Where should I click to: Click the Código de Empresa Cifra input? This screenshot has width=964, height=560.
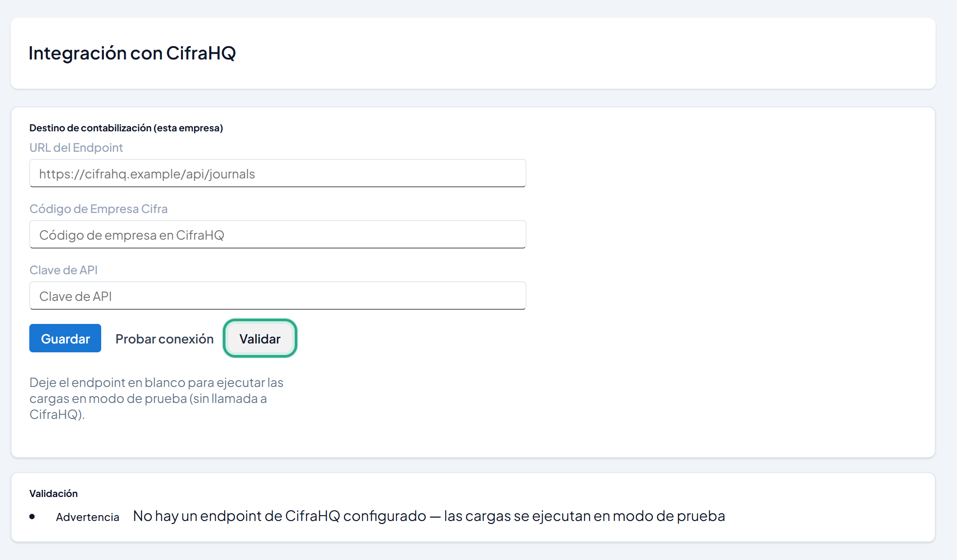(x=277, y=234)
